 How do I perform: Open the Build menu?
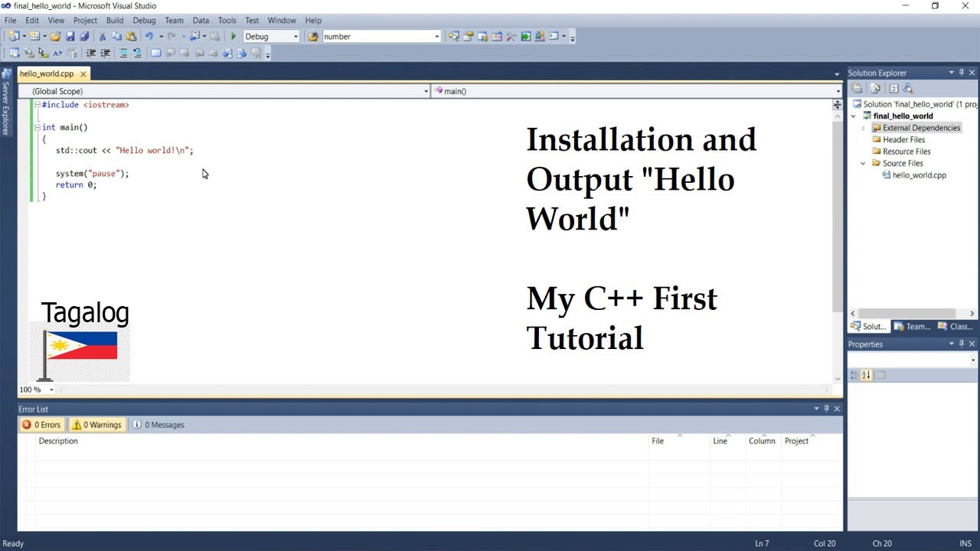(115, 21)
